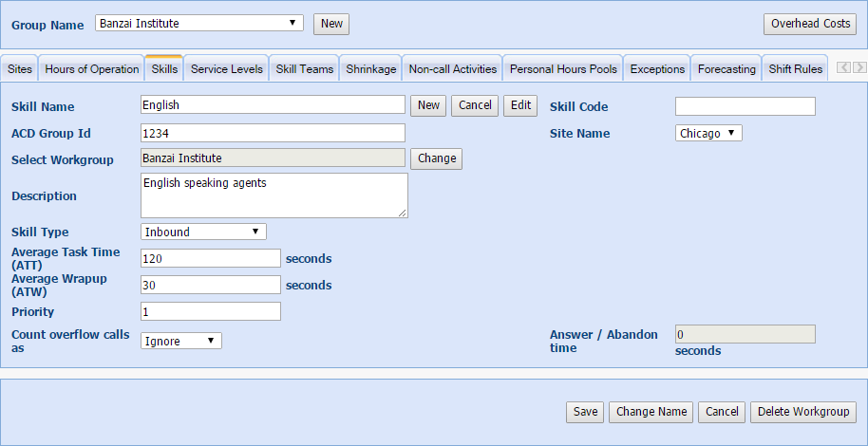Viewport: 868px width, 446px height.
Task: Click the Delete Workgroup button
Action: pos(803,412)
